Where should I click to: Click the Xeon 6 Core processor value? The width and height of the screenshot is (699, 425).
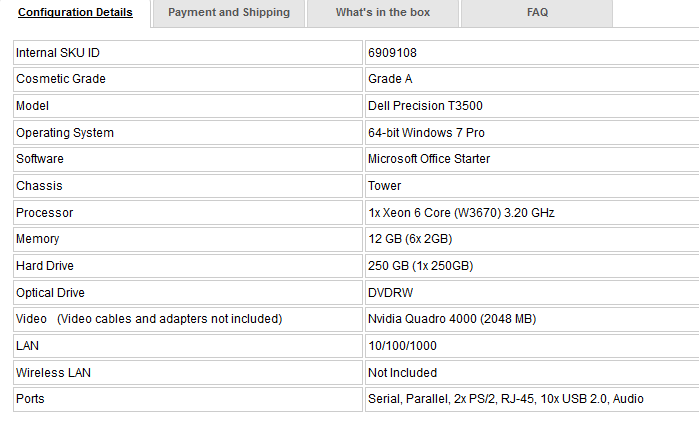tap(461, 213)
